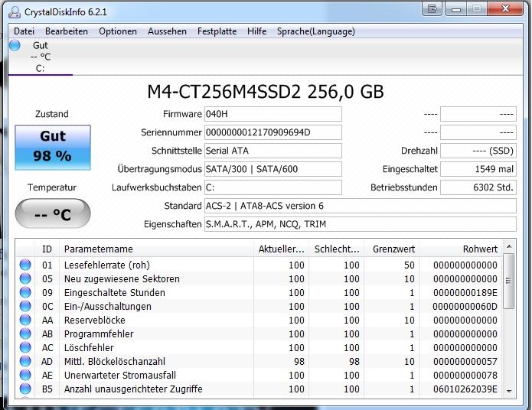Click raw value 0000000189E
This screenshot has height=410, width=532.
[465, 292]
